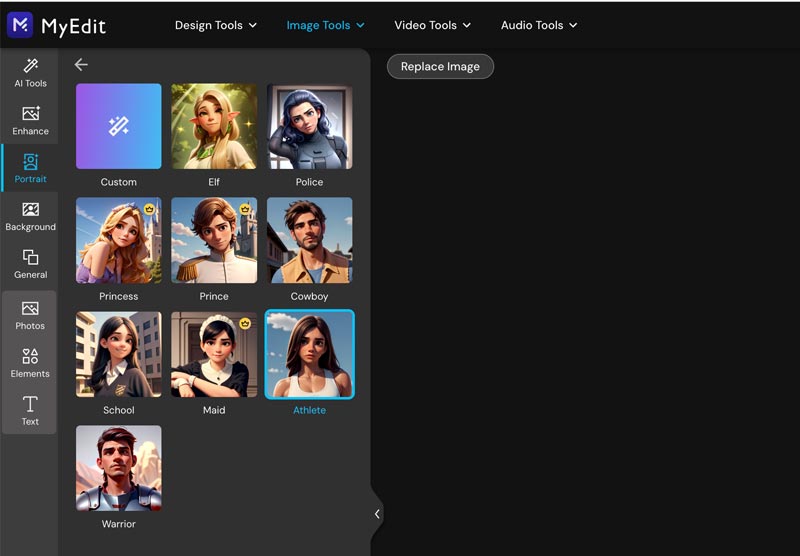Click the magic wand icon in Custom tile
Image resolution: width=800 pixels, height=556 pixels.
click(x=118, y=126)
